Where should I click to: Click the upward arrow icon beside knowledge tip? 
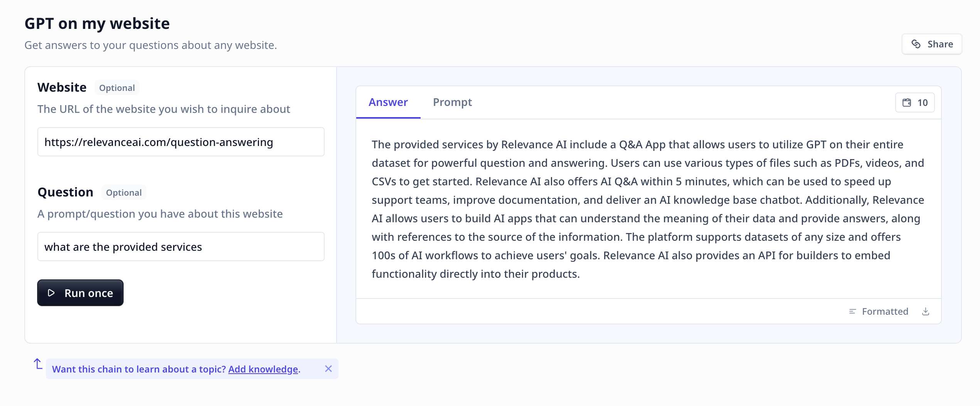38,364
